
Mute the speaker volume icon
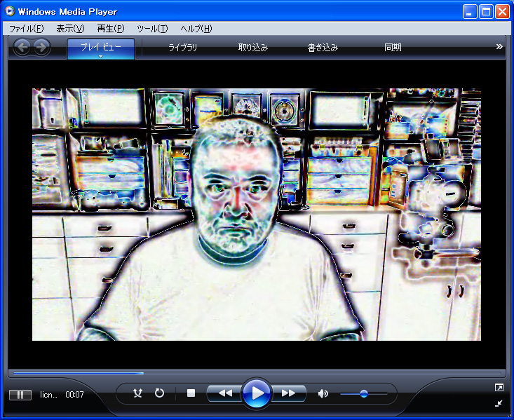[323, 393]
